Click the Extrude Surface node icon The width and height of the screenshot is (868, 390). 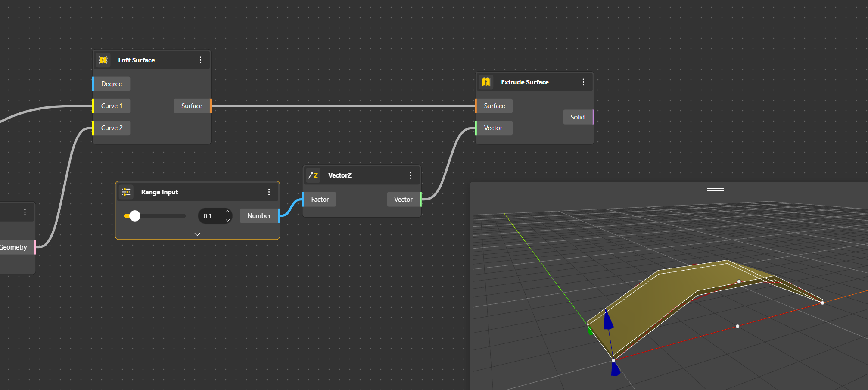pos(486,82)
